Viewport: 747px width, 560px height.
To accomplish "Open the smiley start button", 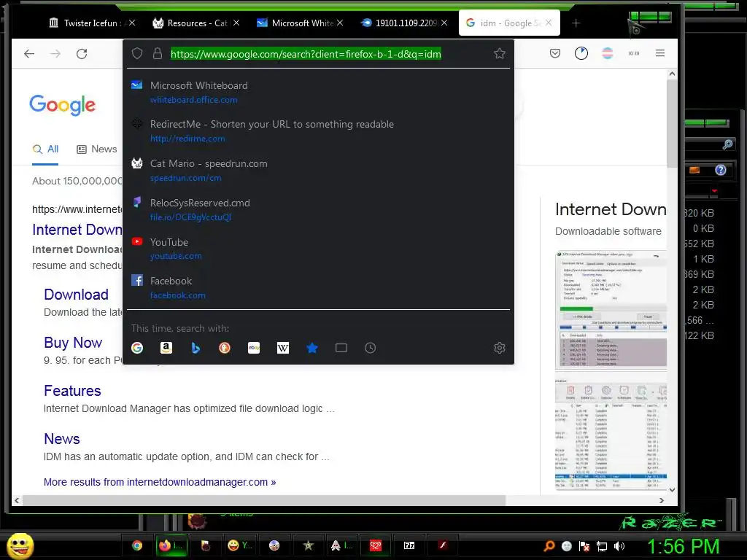I will [20, 545].
